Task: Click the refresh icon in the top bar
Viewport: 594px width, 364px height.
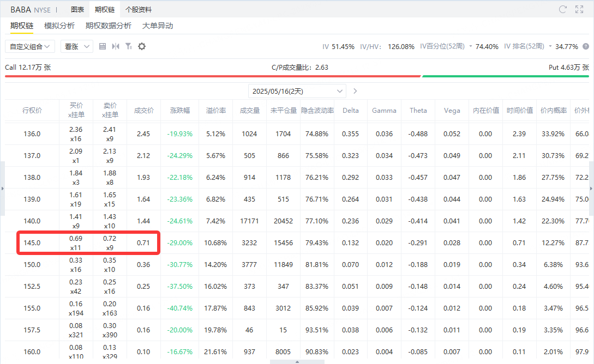Action: [563, 9]
